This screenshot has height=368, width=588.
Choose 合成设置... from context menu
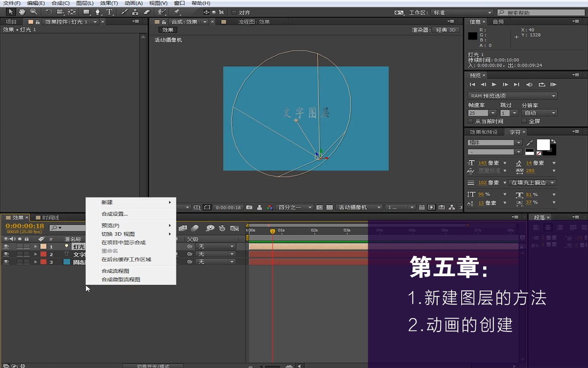[x=131, y=214]
